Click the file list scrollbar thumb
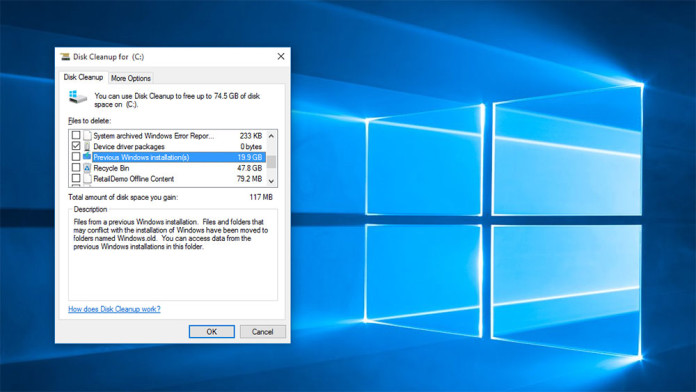 point(271,162)
